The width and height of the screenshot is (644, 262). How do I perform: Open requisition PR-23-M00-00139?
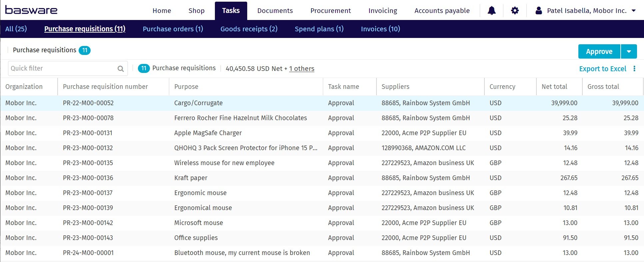tap(88, 208)
